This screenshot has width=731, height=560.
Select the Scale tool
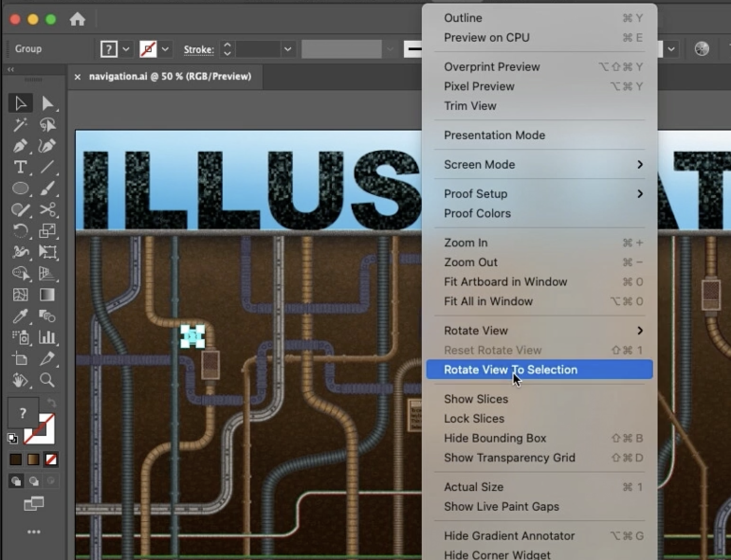tap(47, 231)
